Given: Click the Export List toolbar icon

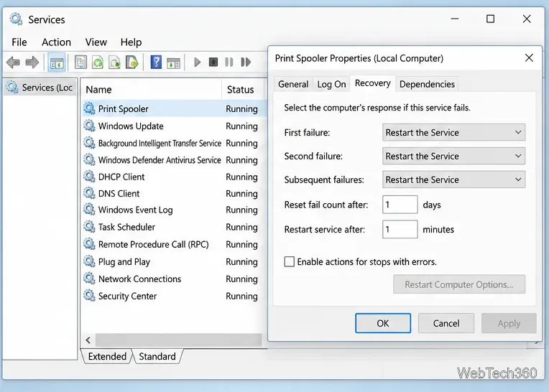Looking at the screenshot, I should (x=114, y=62).
